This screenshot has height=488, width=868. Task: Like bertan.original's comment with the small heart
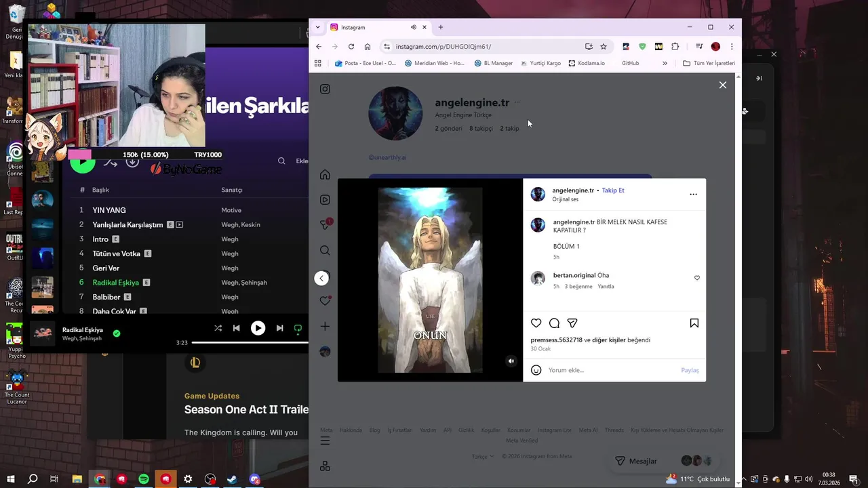[x=697, y=278]
